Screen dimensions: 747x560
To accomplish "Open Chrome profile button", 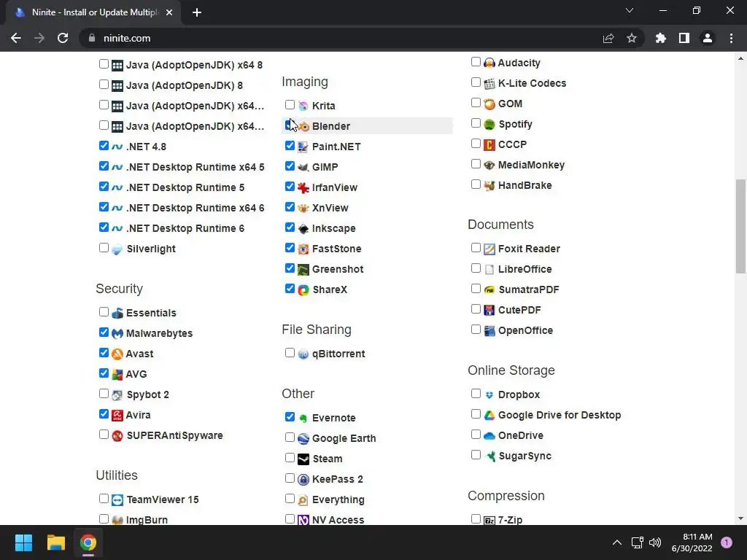I will pyautogui.click(x=708, y=38).
